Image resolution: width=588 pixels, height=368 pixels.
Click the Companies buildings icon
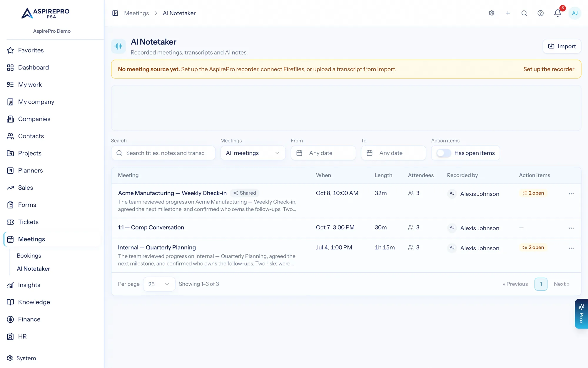pos(10,119)
